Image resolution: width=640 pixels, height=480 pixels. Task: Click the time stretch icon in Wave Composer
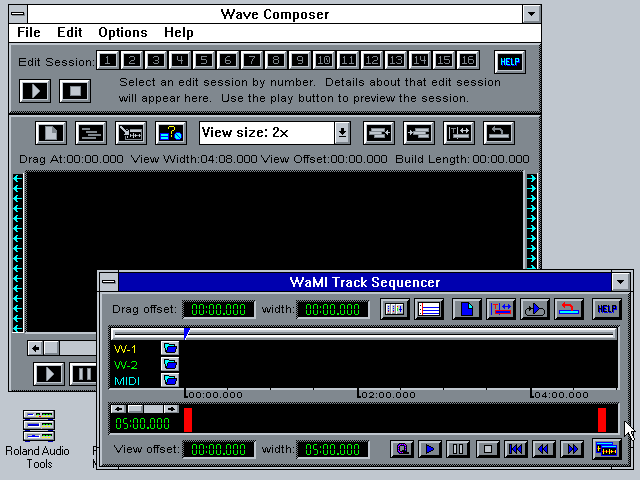459,133
